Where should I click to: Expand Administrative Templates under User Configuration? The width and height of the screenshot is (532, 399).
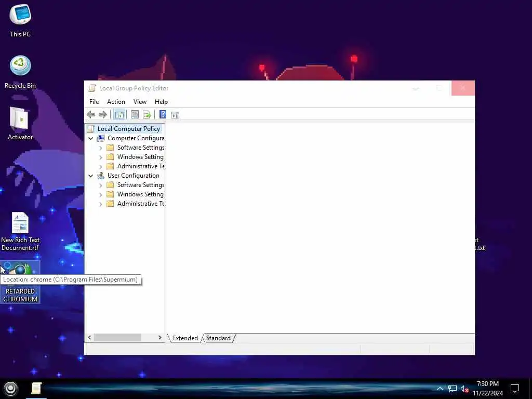point(100,204)
